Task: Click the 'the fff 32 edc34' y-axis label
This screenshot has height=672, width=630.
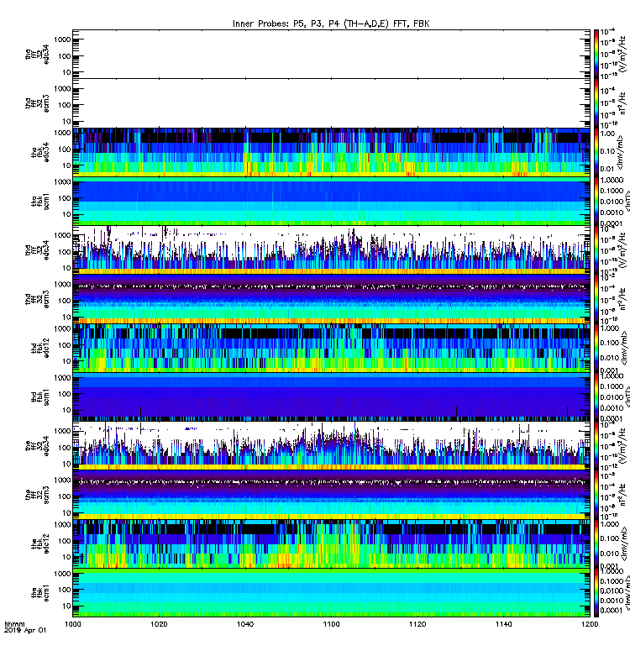Action: tap(37, 445)
